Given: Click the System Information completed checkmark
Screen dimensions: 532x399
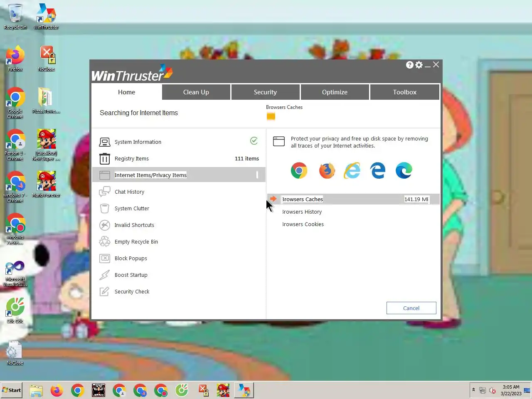Looking at the screenshot, I should click(254, 141).
